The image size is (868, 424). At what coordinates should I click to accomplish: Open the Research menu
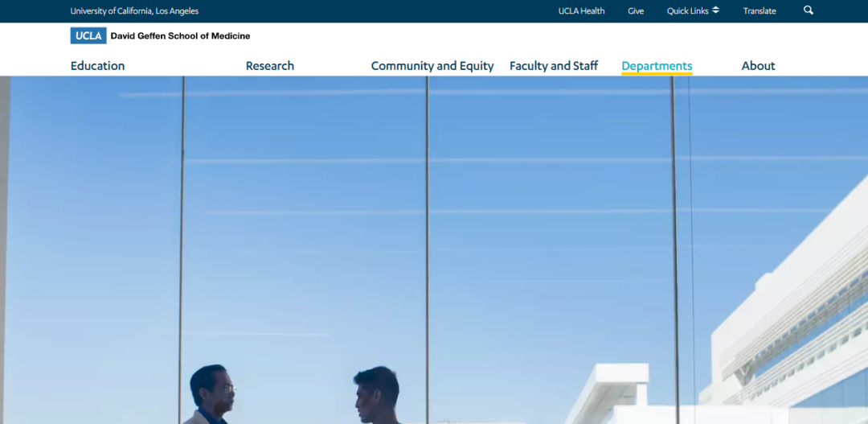pyautogui.click(x=269, y=66)
